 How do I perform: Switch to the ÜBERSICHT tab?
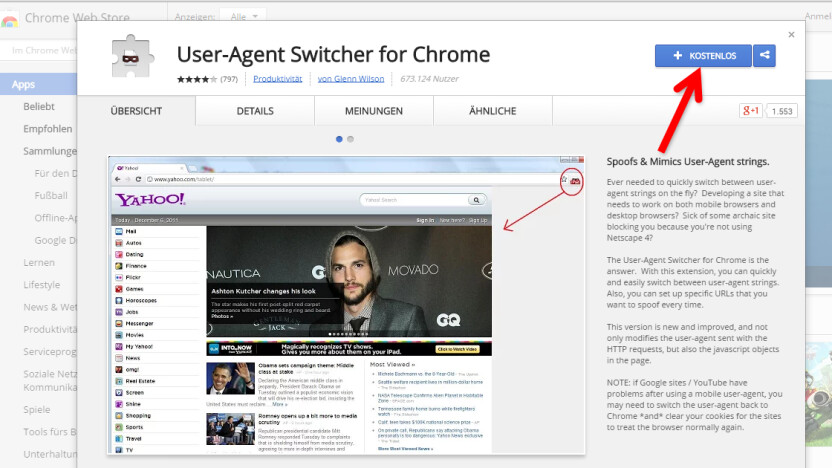[x=136, y=111]
